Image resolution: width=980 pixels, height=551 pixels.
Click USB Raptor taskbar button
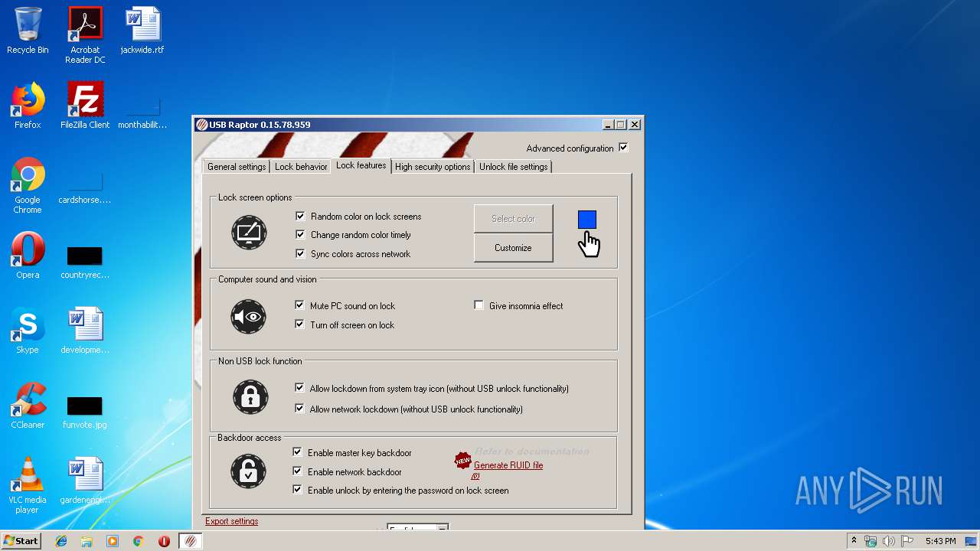pos(191,541)
